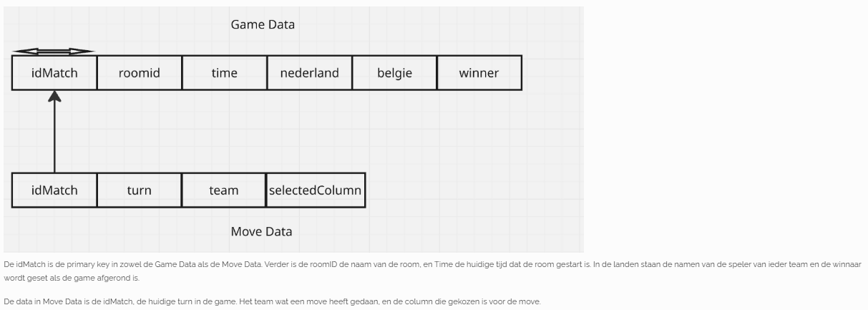868x310 pixels.
Task: Click the roomid cell
Action: point(140,72)
